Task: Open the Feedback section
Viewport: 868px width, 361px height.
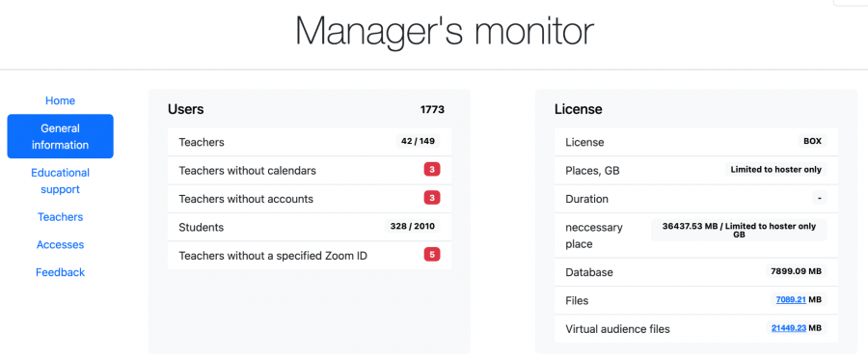Action: tap(61, 272)
